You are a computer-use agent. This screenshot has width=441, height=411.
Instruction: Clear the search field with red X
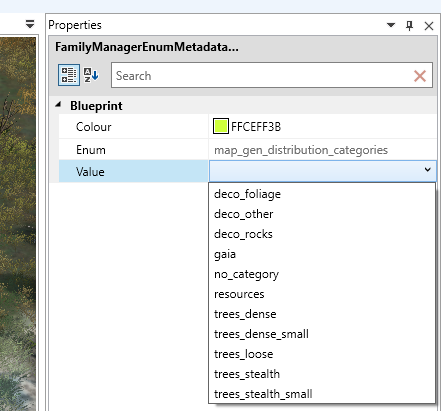coord(420,76)
